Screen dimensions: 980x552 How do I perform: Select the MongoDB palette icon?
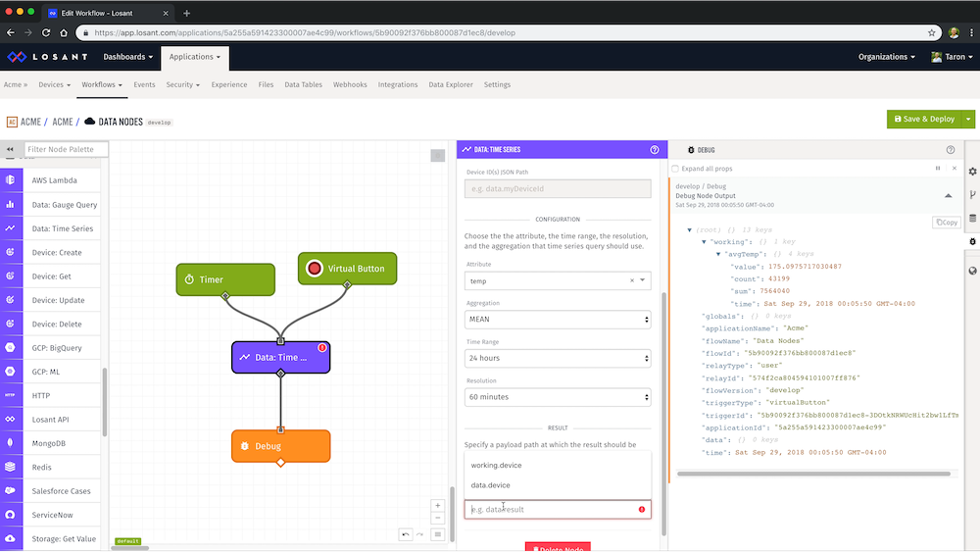11,442
